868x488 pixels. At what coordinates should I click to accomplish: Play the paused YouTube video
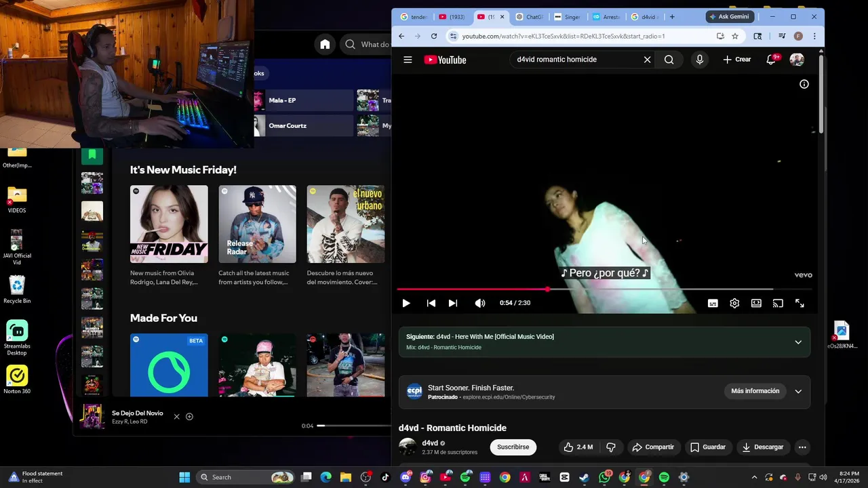pos(406,303)
